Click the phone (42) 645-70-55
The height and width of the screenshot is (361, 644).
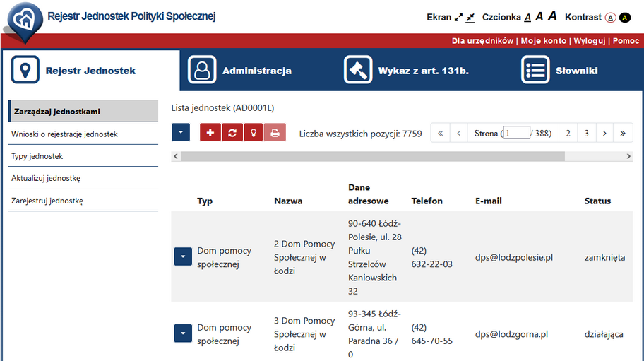click(431, 334)
